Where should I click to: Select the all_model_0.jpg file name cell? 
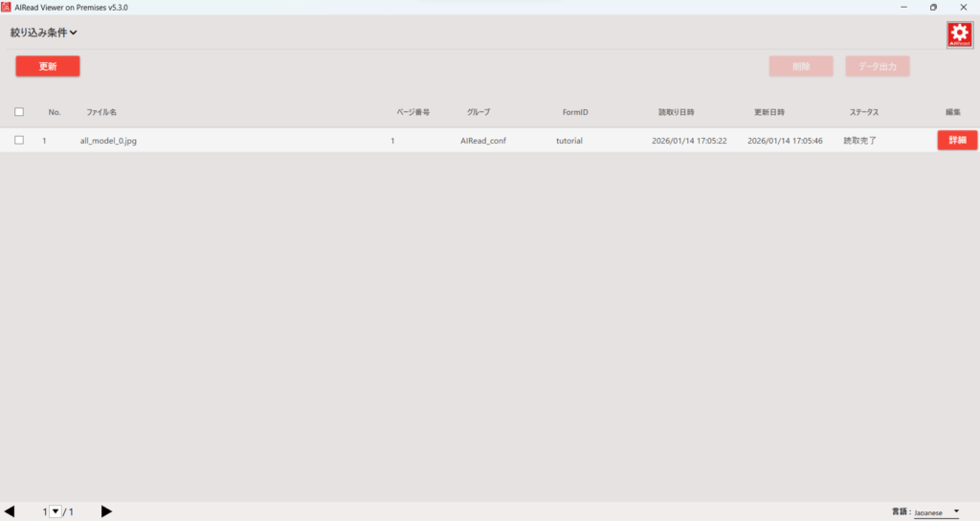click(x=108, y=141)
